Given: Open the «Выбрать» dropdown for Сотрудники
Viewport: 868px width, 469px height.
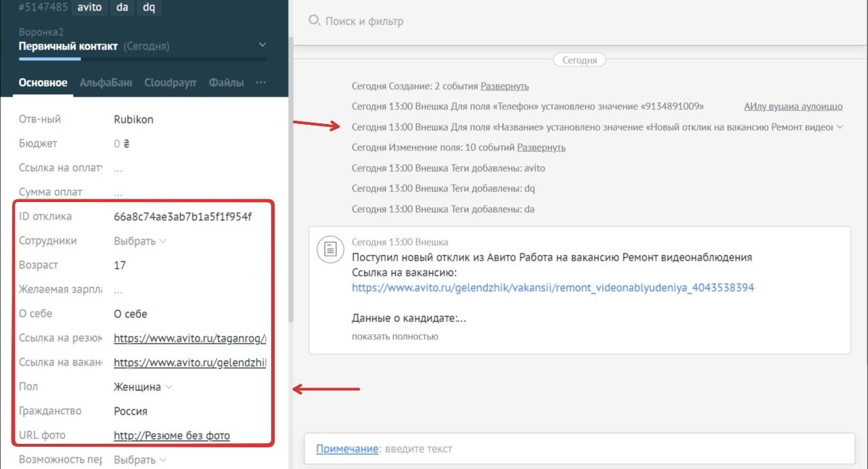Looking at the screenshot, I should tap(139, 241).
